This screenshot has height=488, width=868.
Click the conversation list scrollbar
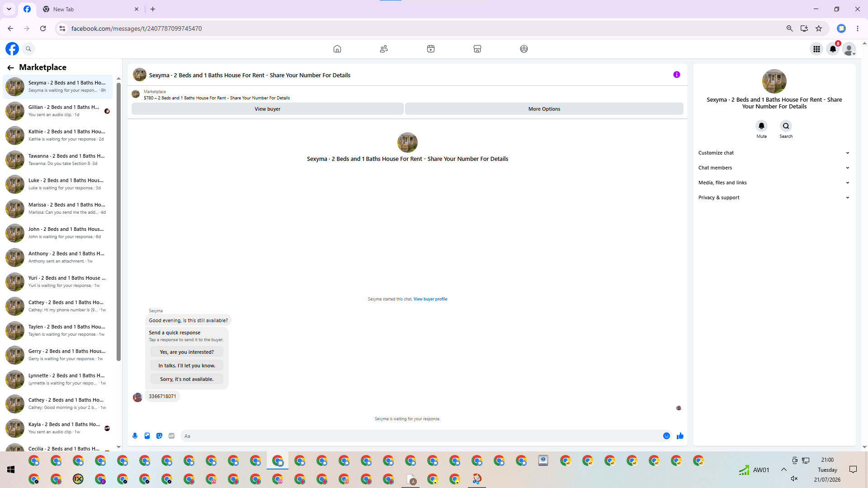[x=118, y=221]
